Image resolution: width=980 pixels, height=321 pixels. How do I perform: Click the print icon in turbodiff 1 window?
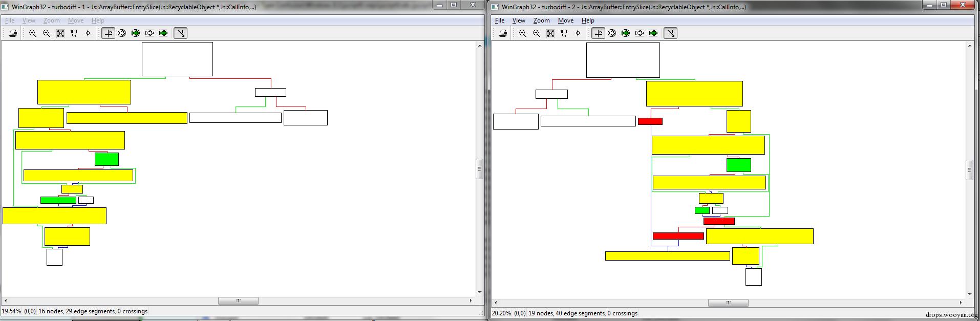coord(13,33)
